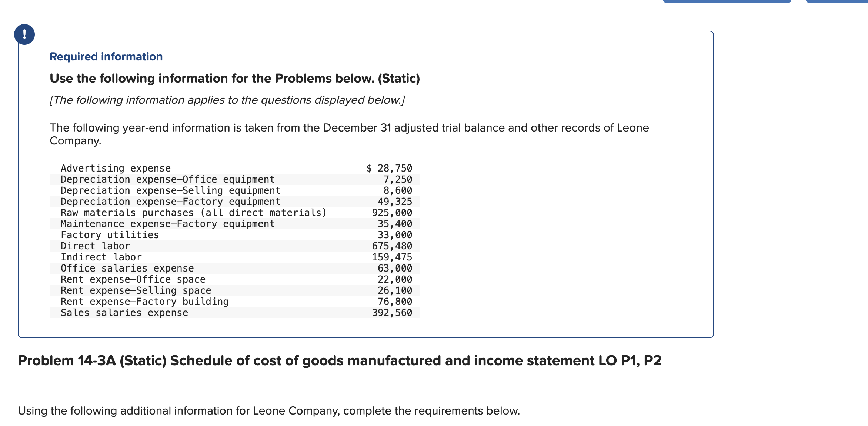
Task: Select the Rent expense—Factory building row
Action: (x=144, y=301)
